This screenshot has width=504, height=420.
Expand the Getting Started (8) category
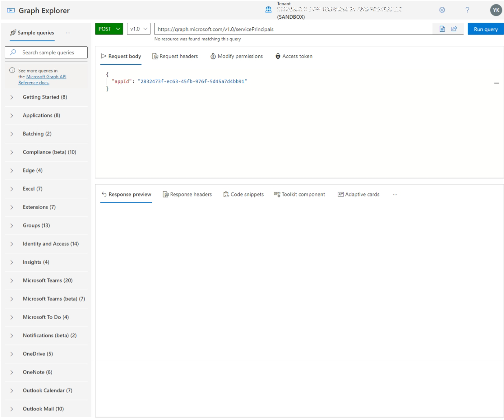[x=46, y=97]
